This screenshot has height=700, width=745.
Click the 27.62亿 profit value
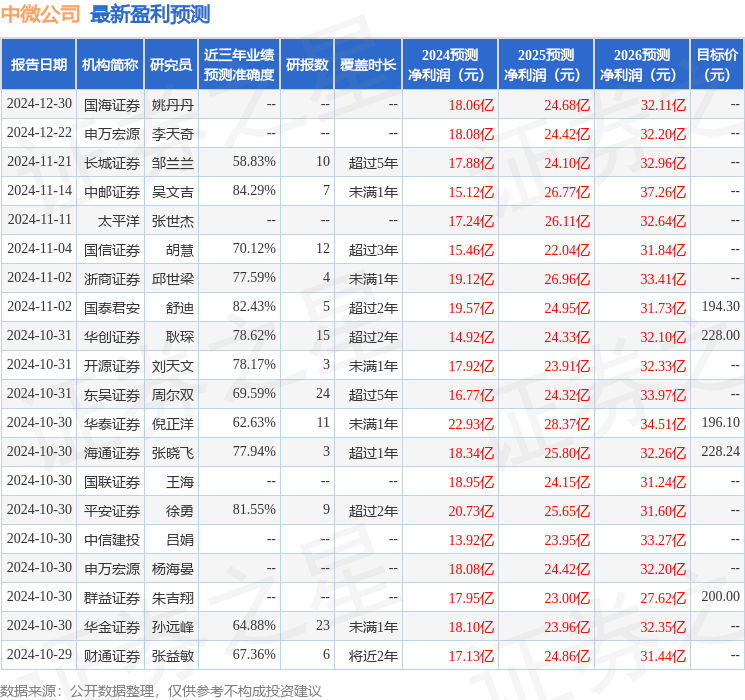coord(663,598)
